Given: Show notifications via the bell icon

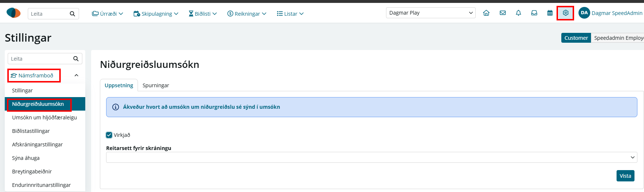Looking at the screenshot, I should [x=518, y=13].
